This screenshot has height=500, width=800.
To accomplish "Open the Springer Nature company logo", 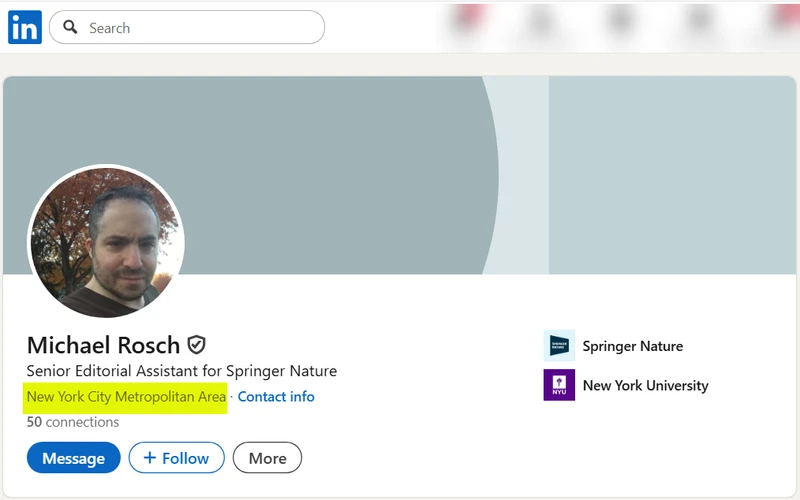I will [x=559, y=345].
